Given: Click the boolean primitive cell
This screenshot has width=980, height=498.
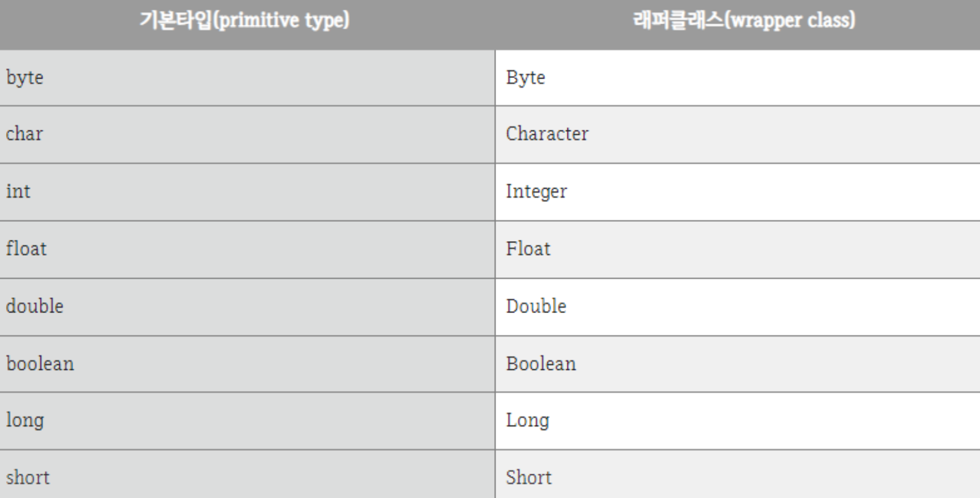Looking at the screenshot, I should pos(247,364).
